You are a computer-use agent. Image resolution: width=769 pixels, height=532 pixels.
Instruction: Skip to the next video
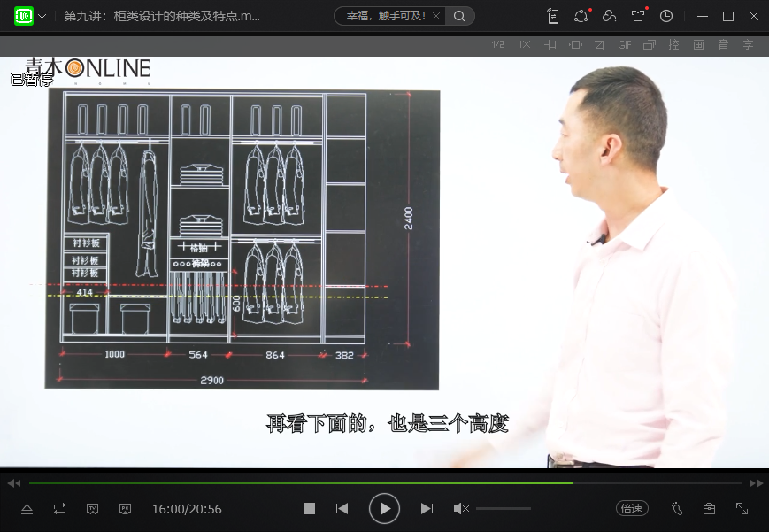click(x=427, y=508)
